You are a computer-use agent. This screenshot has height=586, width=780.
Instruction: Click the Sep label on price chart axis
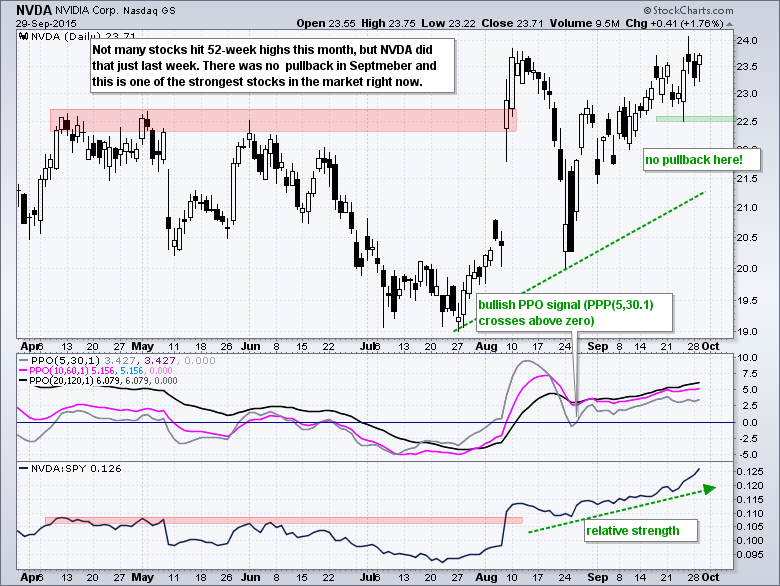597,346
